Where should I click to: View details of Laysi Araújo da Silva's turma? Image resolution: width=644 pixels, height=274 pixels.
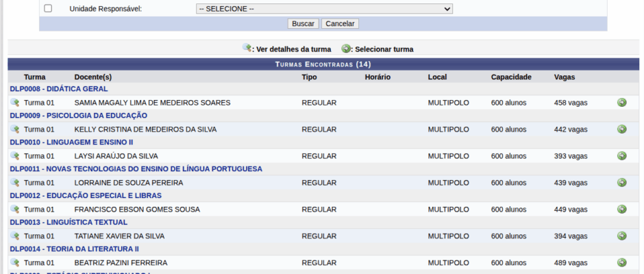pos(14,156)
